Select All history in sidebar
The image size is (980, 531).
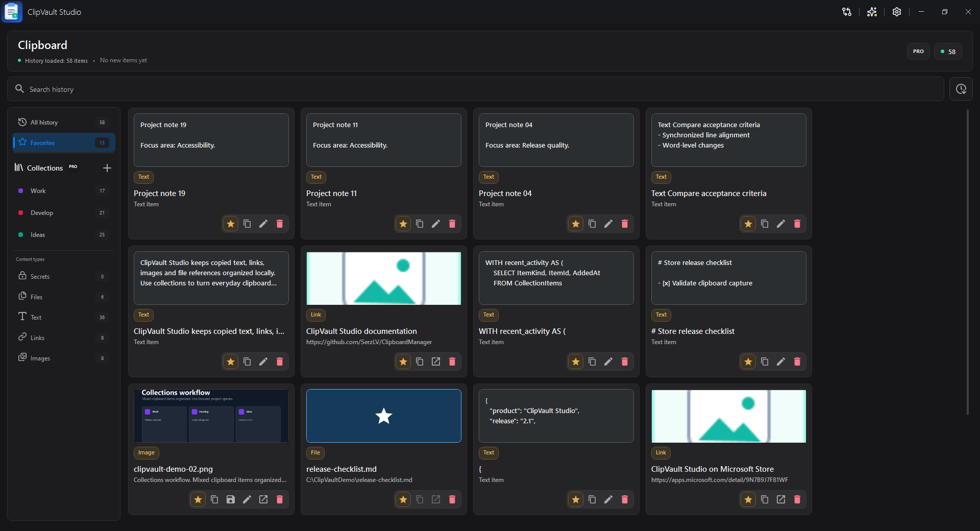coord(64,122)
